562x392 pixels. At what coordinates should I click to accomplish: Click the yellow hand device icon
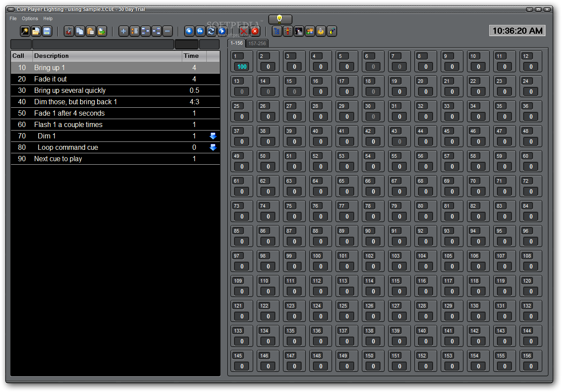click(321, 31)
